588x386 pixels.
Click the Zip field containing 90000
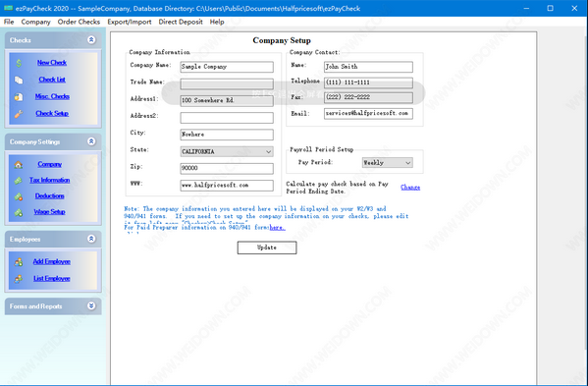click(x=227, y=168)
